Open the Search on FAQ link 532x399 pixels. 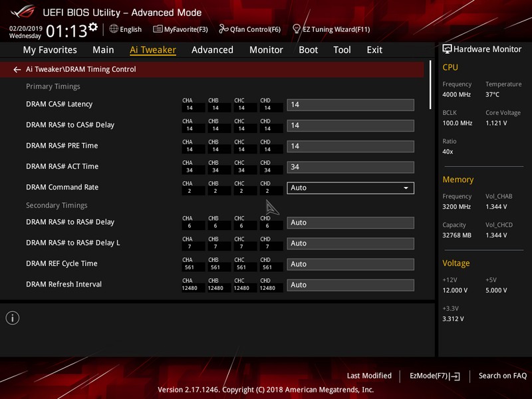[x=503, y=376]
